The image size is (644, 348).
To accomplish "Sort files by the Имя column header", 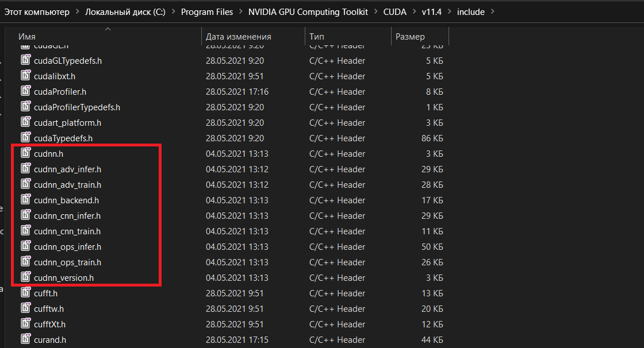I will (x=27, y=37).
